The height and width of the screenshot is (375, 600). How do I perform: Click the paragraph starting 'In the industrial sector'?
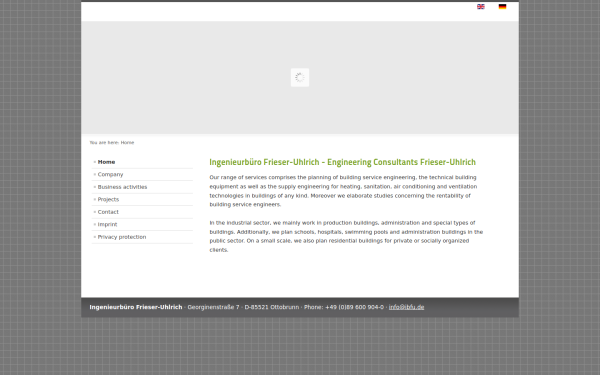point(346,236)
